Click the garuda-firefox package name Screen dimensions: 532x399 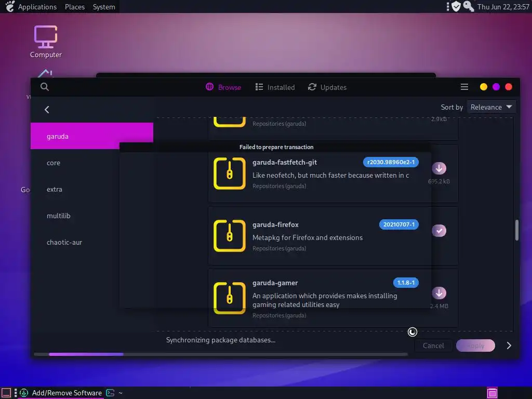point(275,224)
